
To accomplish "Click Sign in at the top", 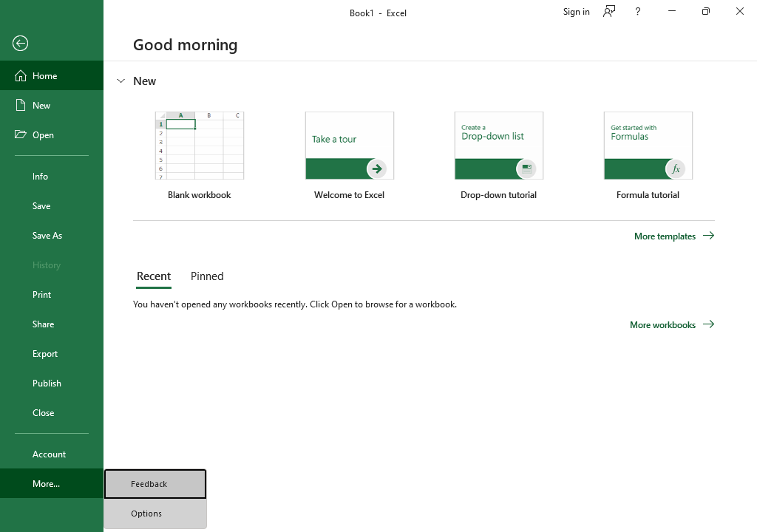I will click(576, 12).
